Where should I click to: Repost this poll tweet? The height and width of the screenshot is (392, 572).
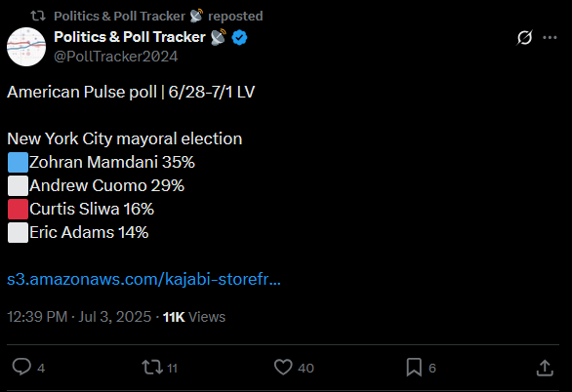(152, 367)
